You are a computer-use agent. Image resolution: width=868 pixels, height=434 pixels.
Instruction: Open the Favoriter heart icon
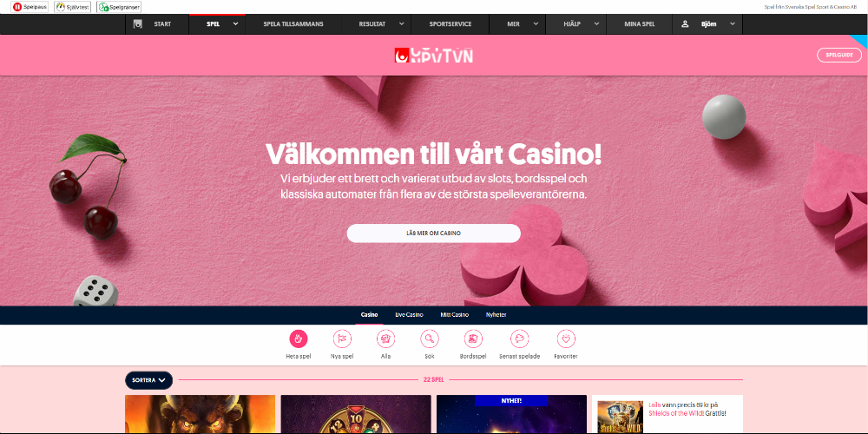coord(566,339)
